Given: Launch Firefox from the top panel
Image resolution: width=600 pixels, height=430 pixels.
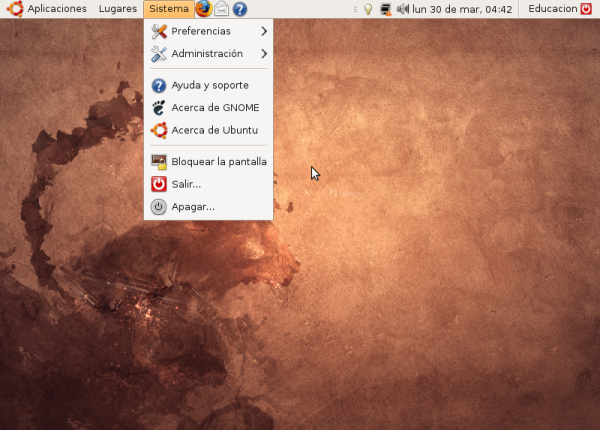Looking at the screenshot, I should [203, 9].
